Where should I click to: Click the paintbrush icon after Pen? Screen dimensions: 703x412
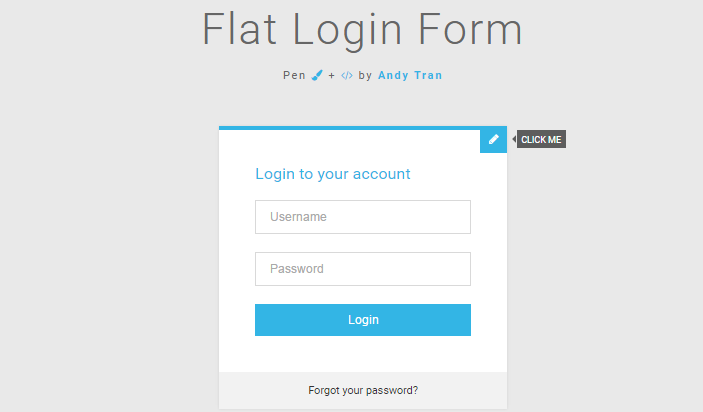(317, 75)
